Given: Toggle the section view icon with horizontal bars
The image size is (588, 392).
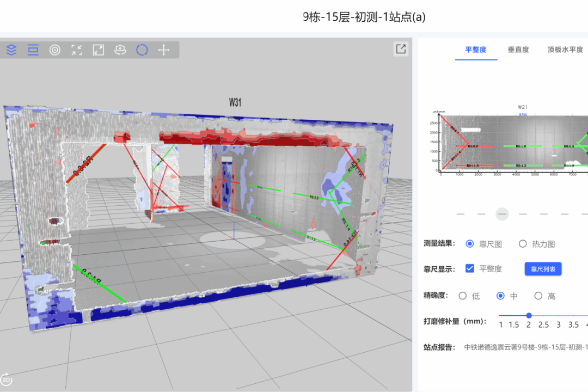Looking at the screenshot, I should tap(33, 50).
